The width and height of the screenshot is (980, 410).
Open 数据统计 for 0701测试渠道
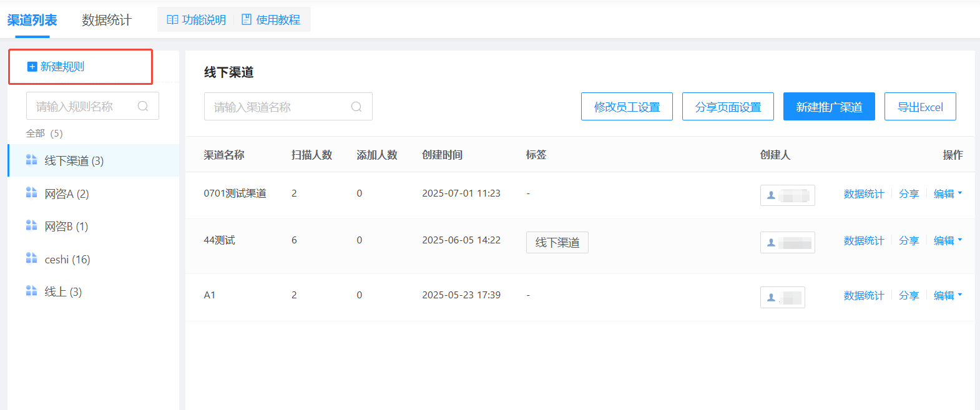coord(864,194)
